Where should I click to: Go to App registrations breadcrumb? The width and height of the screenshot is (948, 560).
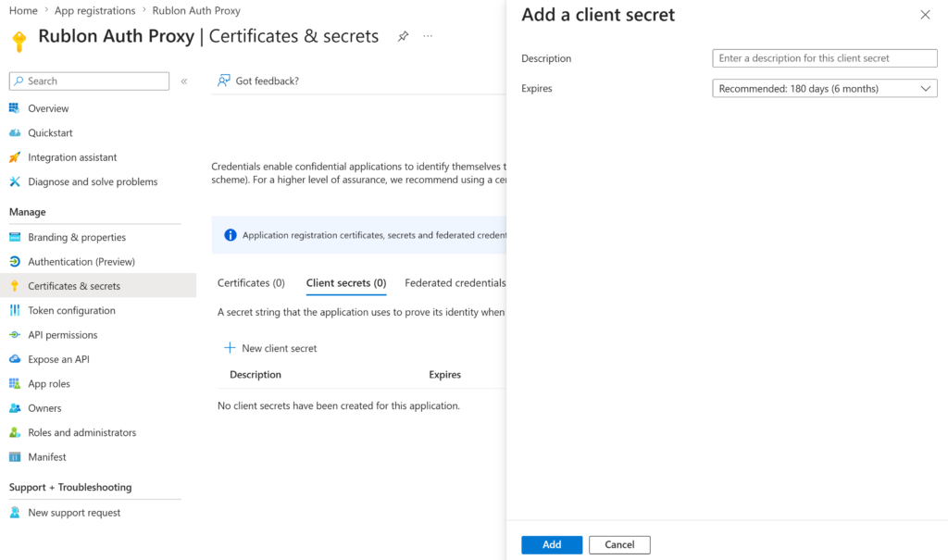tap(95, 10)
